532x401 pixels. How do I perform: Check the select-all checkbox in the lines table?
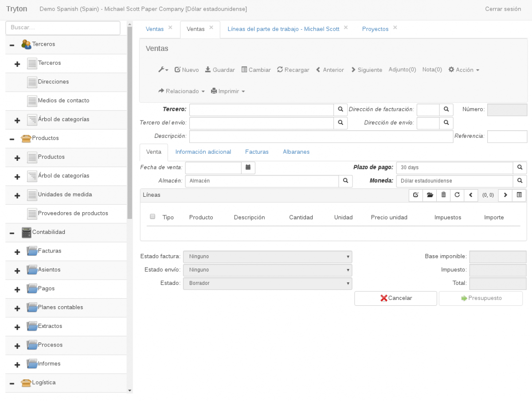pos(153,216)
